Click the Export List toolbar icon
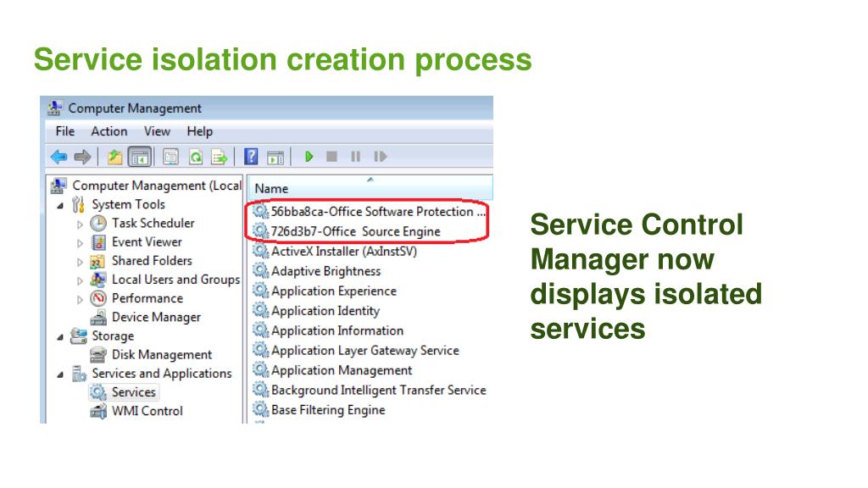 (220, 157)
